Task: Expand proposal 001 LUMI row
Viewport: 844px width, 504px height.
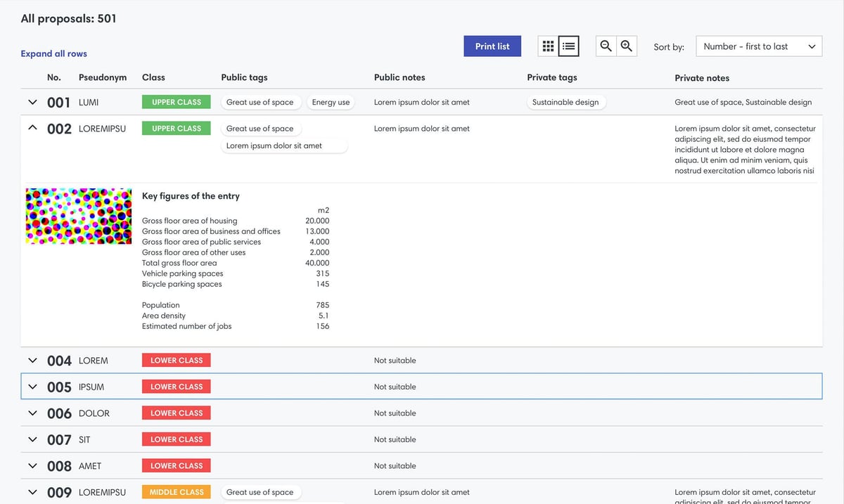Action: (x=32, y=103)
